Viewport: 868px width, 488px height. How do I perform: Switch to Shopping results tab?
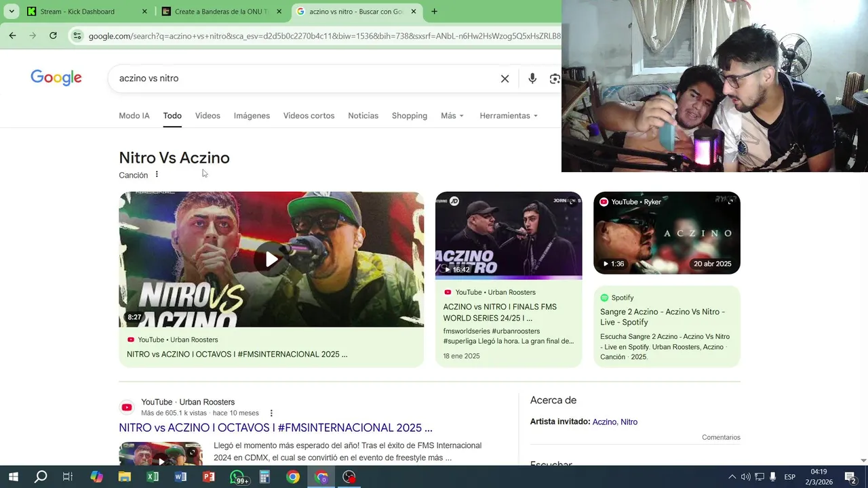pyautogui.click(x=410, y=116)
